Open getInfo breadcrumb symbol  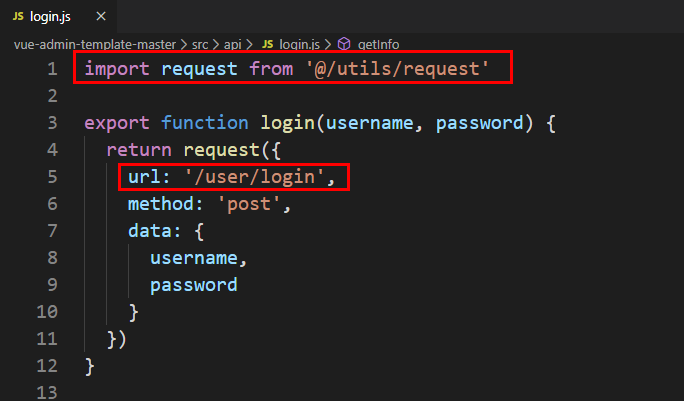tap(378, 45)
